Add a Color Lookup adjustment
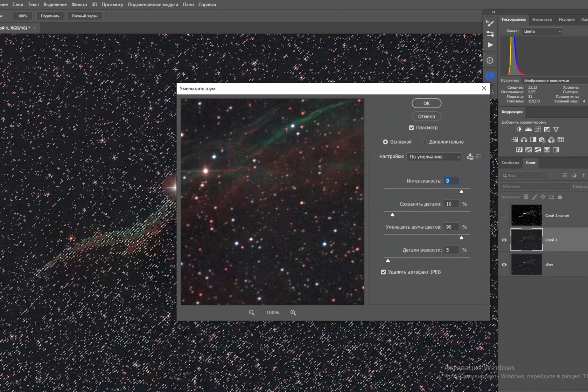This screenshot has height=392, width=588. (561, 139)
